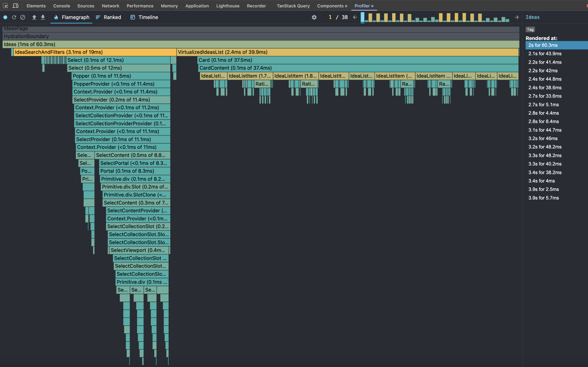
Task: Select IdeaSearchAndFilters flamegraph bar
Action: tap(95, 52)
